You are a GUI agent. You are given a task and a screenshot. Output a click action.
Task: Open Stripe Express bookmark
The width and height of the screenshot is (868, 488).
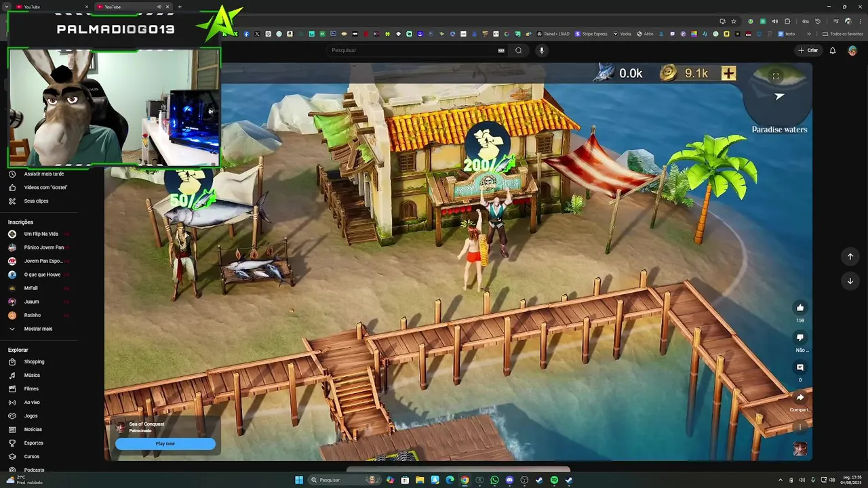click(x=591, y=34)
